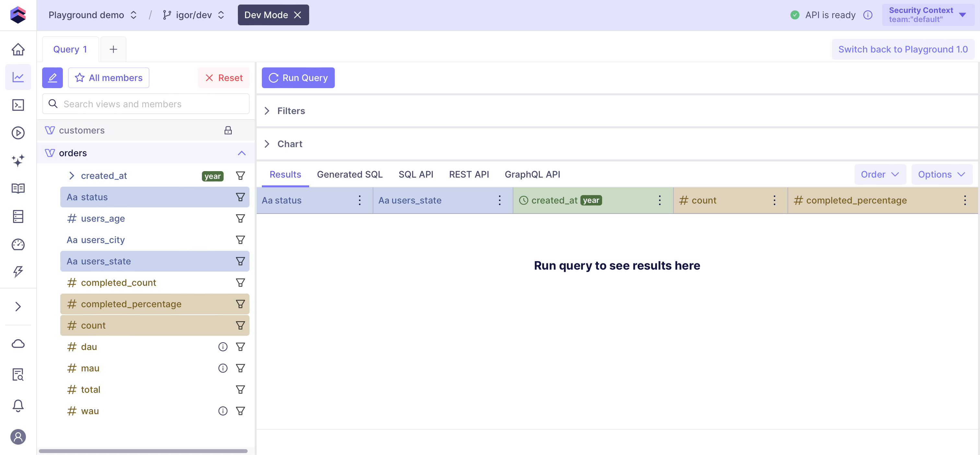Click Switch back to Playground 1.0
The image size is (980, 455).
[x=903, y=50]
